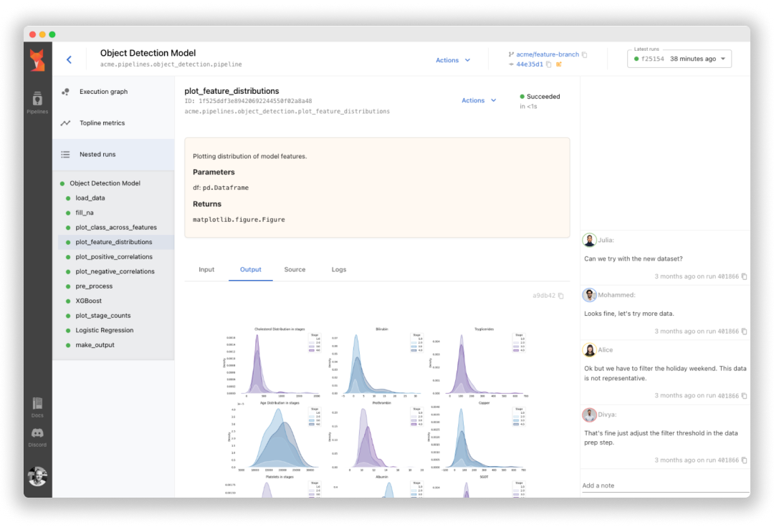Copy run ID next to Julia's comment
774x532 pixels.
[x=744, y=276]
